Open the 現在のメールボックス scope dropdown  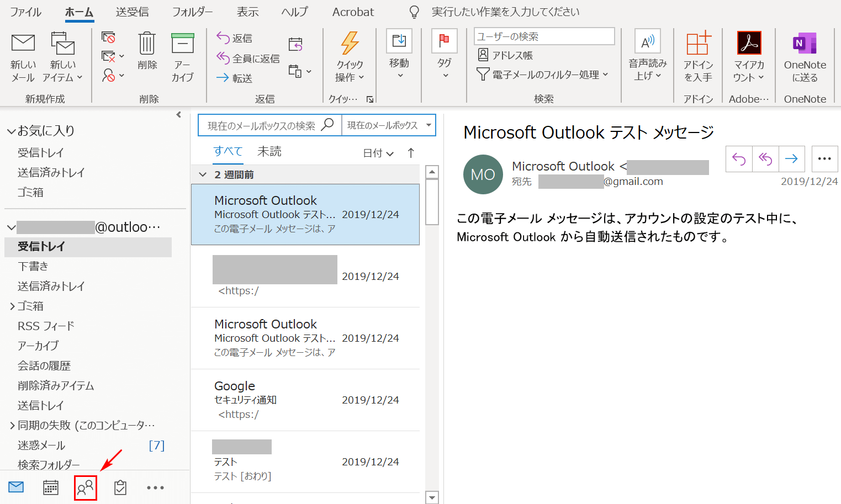click(389, 125)
